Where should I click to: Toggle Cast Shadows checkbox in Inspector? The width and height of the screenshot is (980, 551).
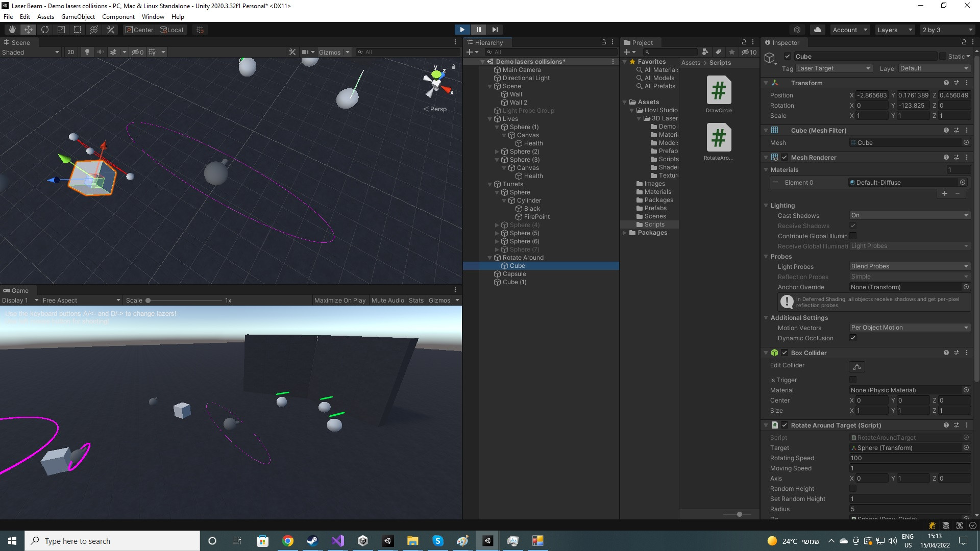point(909,215)
